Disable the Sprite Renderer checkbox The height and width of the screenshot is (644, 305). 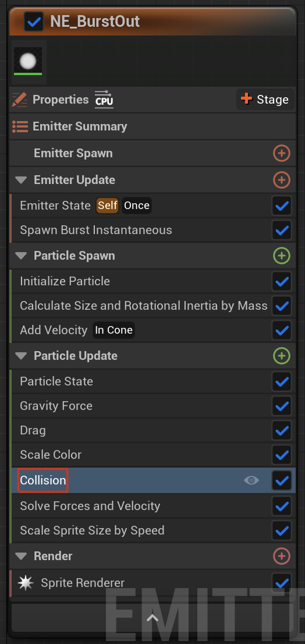[x=282, y=583]
